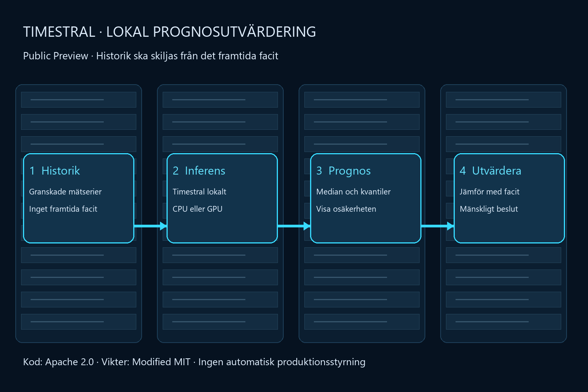
Task: Select the "Median och kvantiler" line
Action: point(353,192)
